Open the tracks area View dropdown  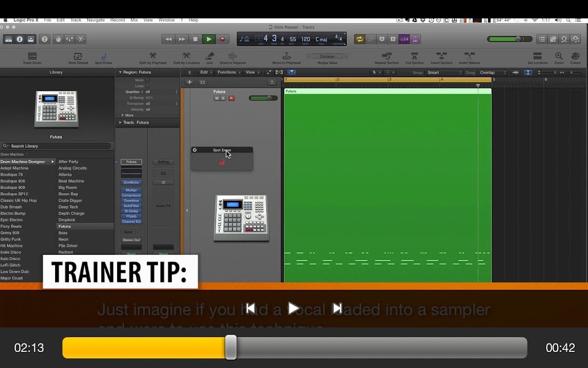pos(252,72)
